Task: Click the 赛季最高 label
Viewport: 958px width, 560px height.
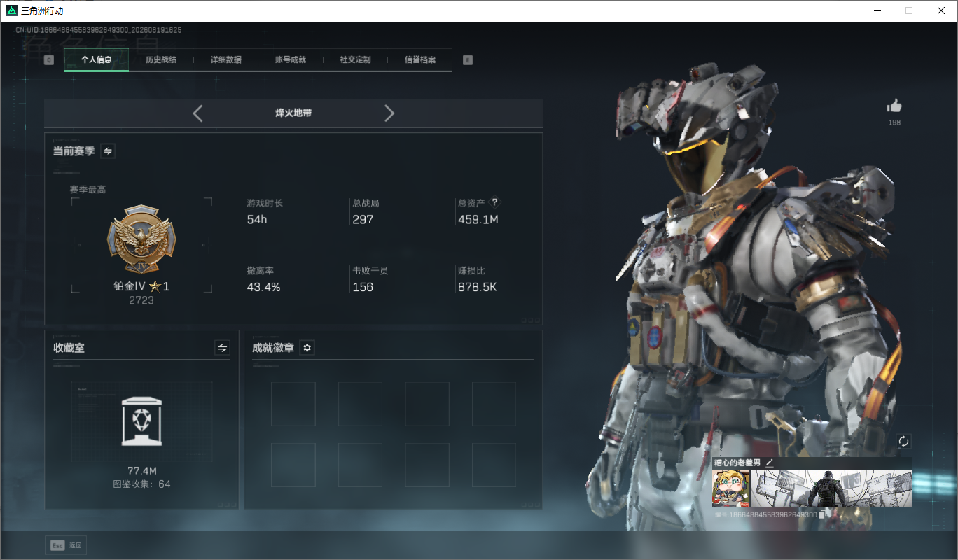Action: pyautogui.click(x=88, y=189)
